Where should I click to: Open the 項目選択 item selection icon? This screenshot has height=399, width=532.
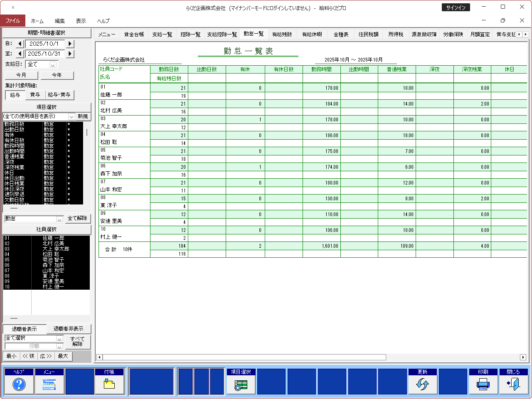241,384
